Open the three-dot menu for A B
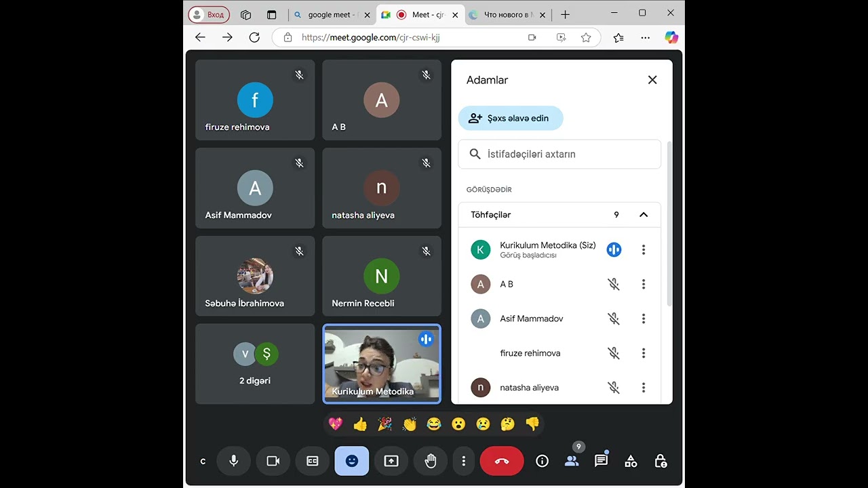868x488 pixels. 644,284
